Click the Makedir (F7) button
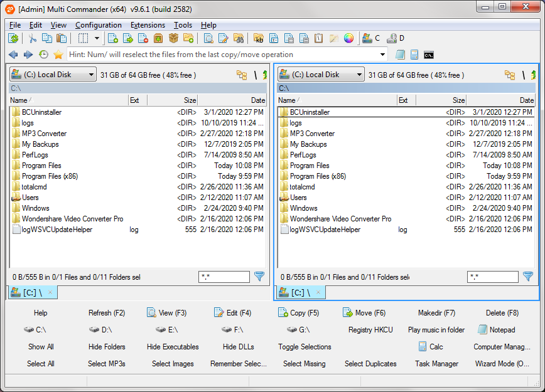Image resolution: width=545 pixels, height=392 pixels. pos(436,313)
